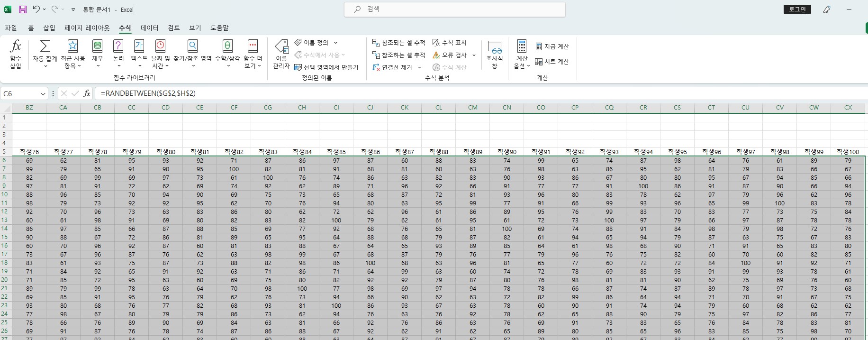The height and width of the screenshot is (340, 868).
Task: Select column header BZ
Action: pos(29,108)
